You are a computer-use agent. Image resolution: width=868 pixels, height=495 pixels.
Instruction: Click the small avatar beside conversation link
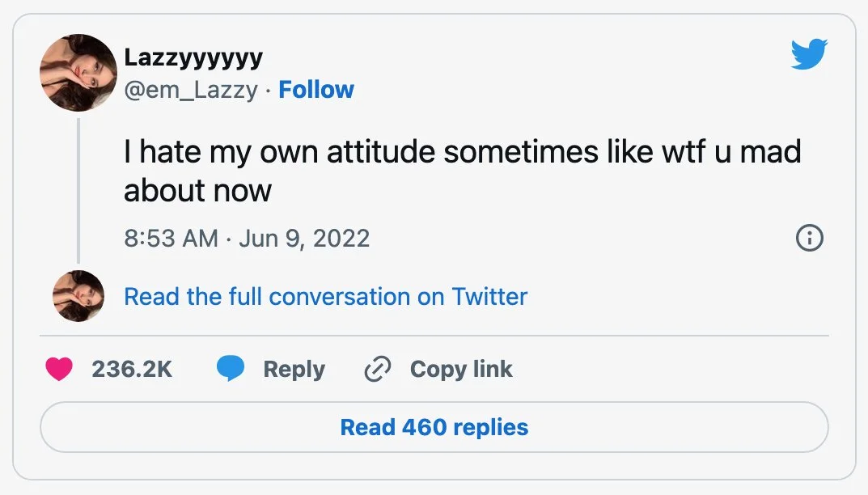(78, 296)
